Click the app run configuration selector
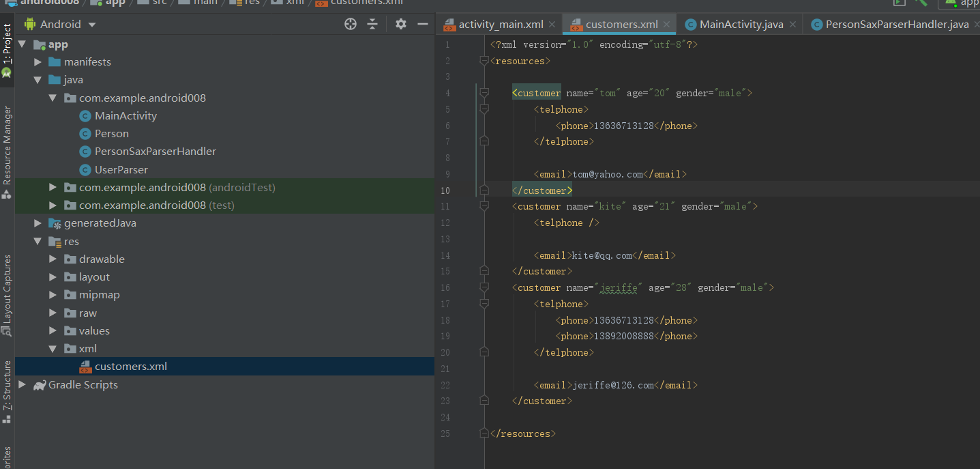The image size is (980, 469). pyautogui.click(x=960, y=3)
